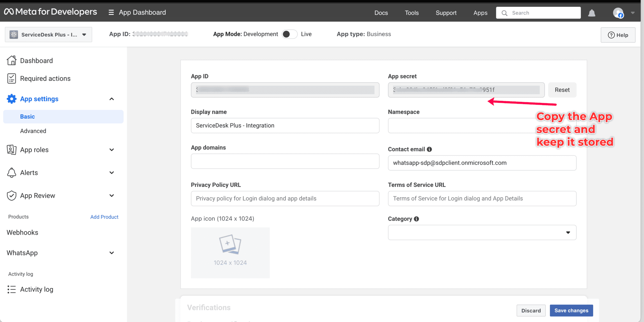The image size is (644, 322).
Task: Collapse the App settings section
Action: tap(111, 99)
